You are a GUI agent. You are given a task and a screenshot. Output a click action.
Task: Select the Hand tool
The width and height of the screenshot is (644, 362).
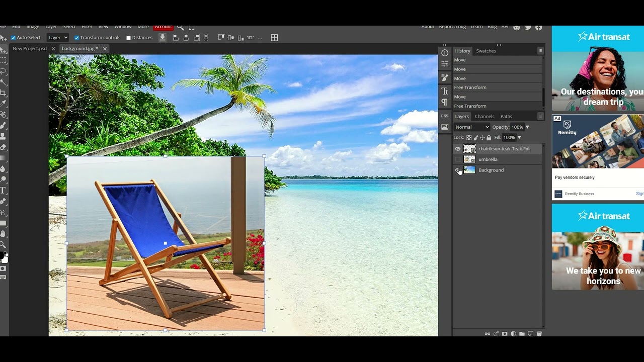[x=3, y=234]
